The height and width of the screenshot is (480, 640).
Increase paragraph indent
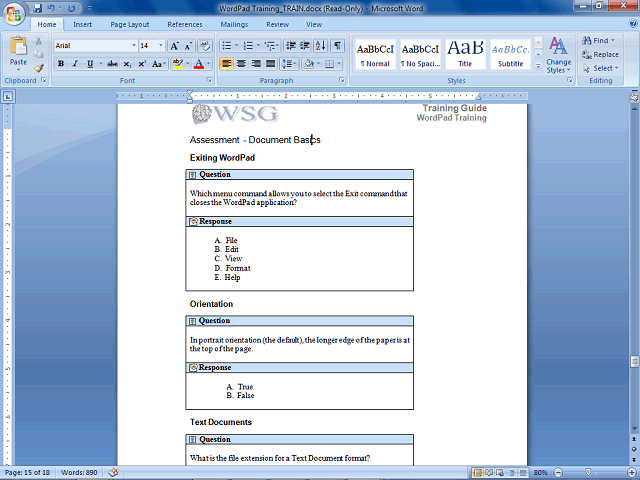[x=305, y=46]
